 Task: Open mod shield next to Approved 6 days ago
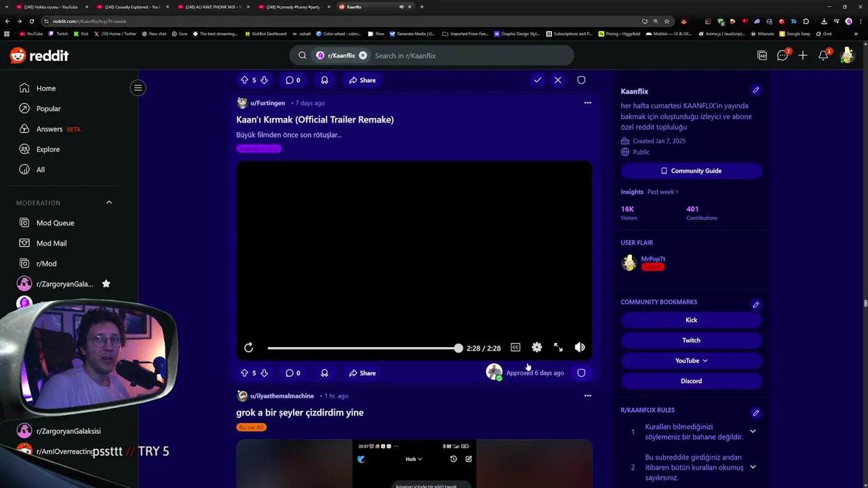pyautogui.click(x=581, y=373)
